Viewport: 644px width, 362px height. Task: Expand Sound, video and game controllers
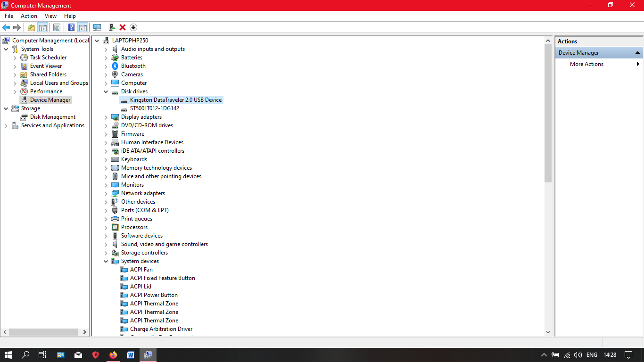(x=106, y=244)
